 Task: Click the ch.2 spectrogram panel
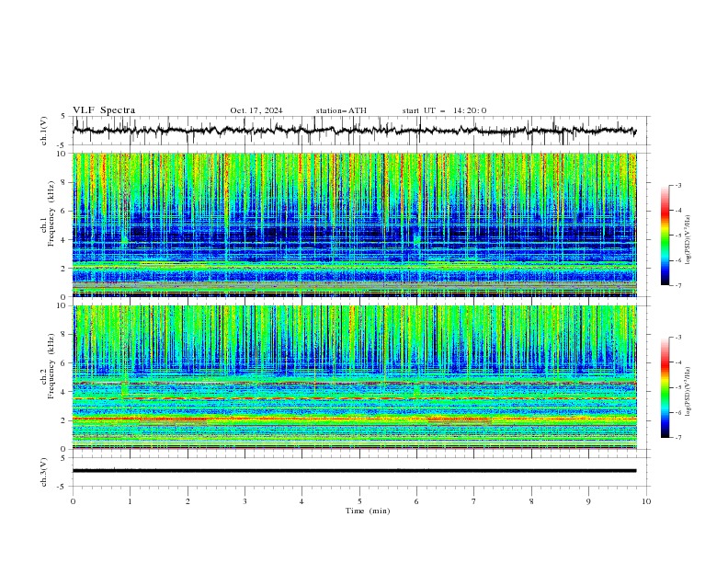(355, 377)
